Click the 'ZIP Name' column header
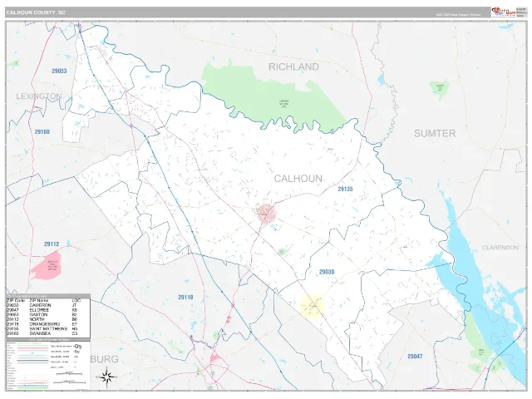 pos(39,301)
